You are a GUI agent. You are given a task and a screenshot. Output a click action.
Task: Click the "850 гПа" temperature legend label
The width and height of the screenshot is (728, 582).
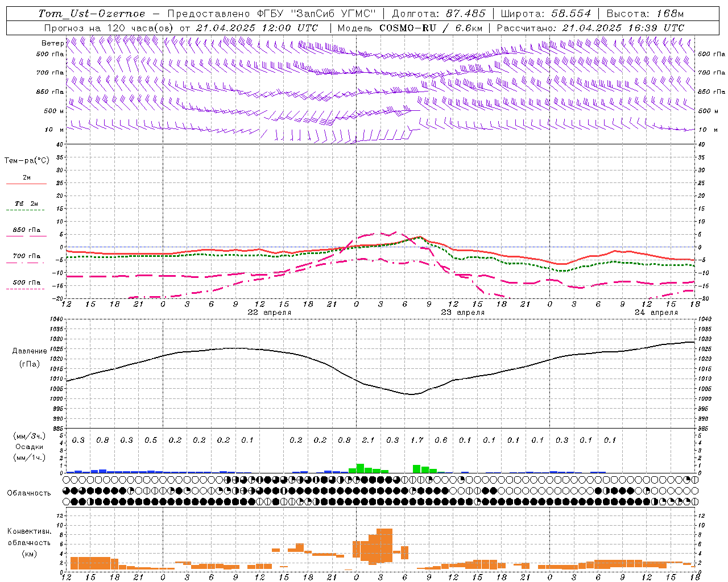coord(27,230)
